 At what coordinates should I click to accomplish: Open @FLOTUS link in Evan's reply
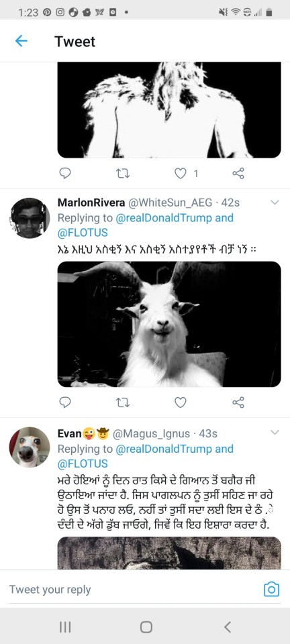83,464
